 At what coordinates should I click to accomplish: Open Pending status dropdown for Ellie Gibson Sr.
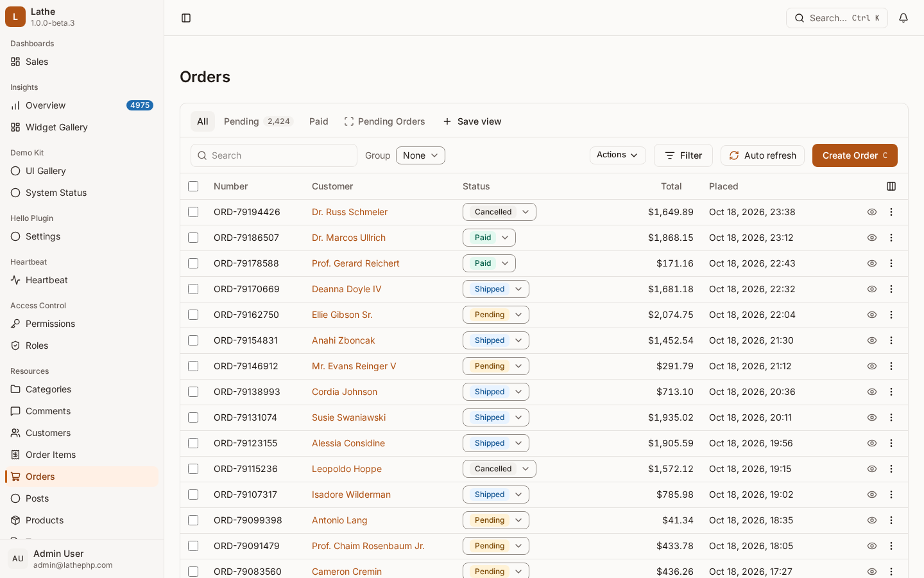[496, 315]
